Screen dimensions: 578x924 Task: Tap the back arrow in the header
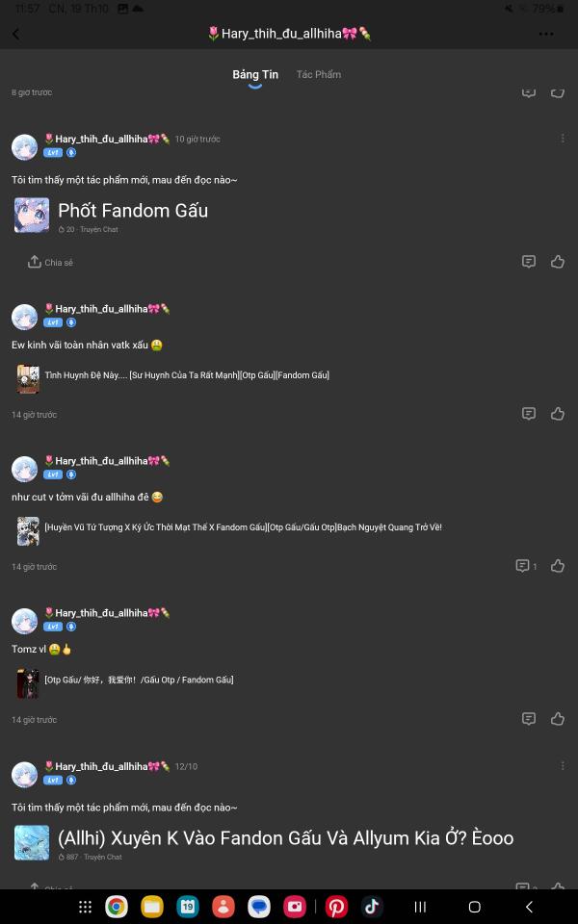16,35
